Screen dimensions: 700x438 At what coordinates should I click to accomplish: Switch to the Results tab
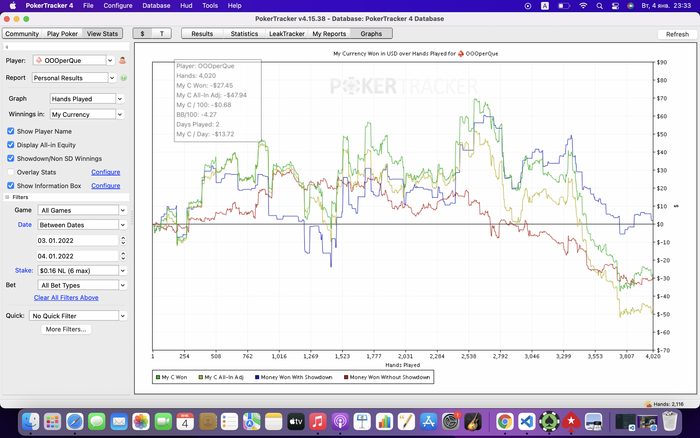tap(202, 33)
